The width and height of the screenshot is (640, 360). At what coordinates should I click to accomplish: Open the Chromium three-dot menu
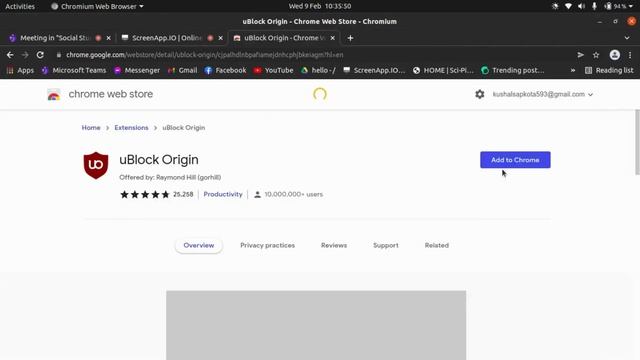(x=630, y=55)
